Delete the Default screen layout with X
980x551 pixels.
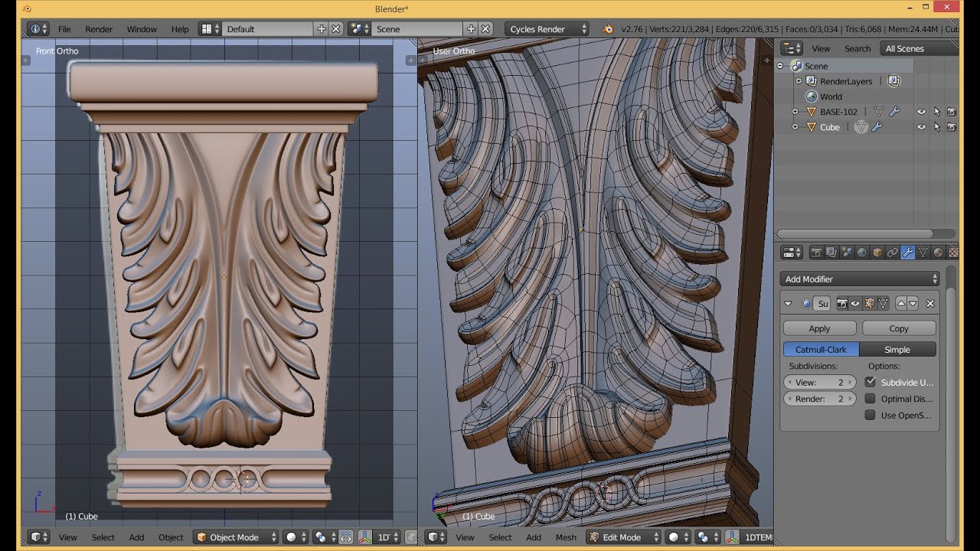click(x=336, y=29)
